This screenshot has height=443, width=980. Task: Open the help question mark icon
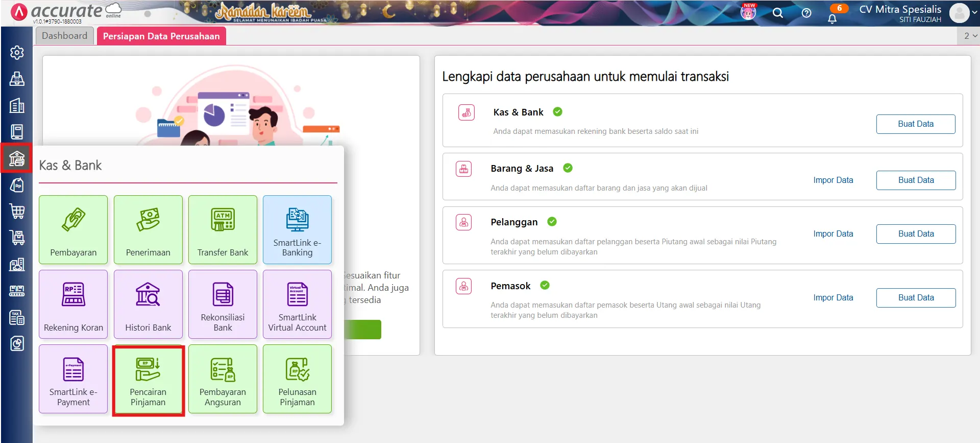pos(806,13)
